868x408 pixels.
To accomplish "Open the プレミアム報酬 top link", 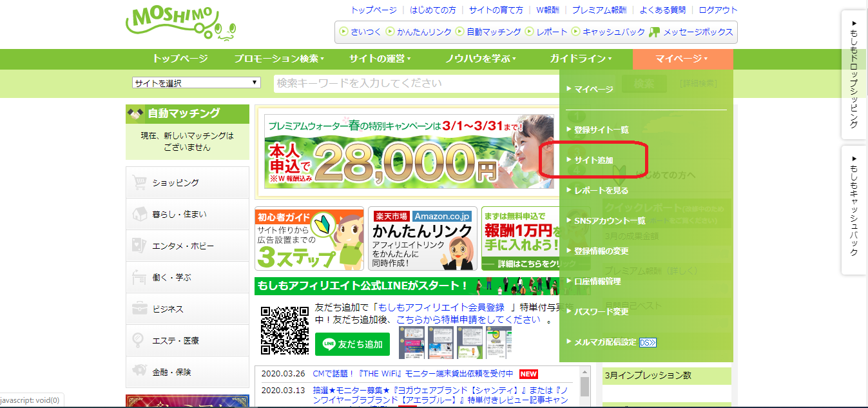I will coord(599,10).
